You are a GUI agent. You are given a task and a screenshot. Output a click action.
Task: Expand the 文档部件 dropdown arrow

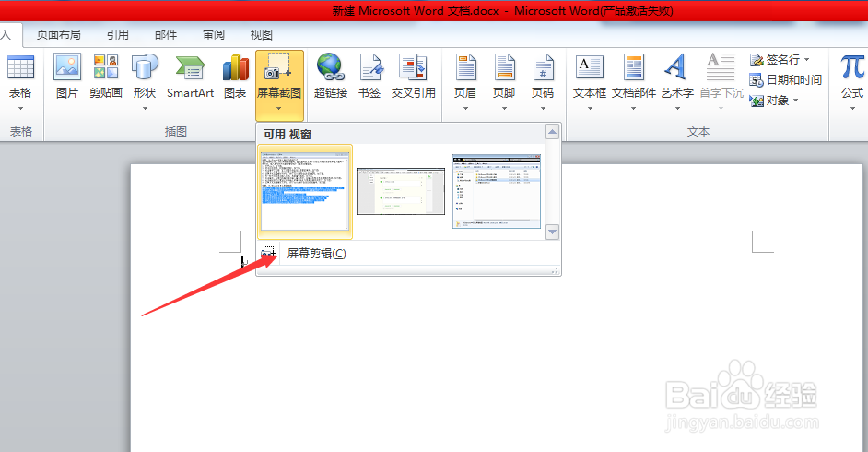633,109
